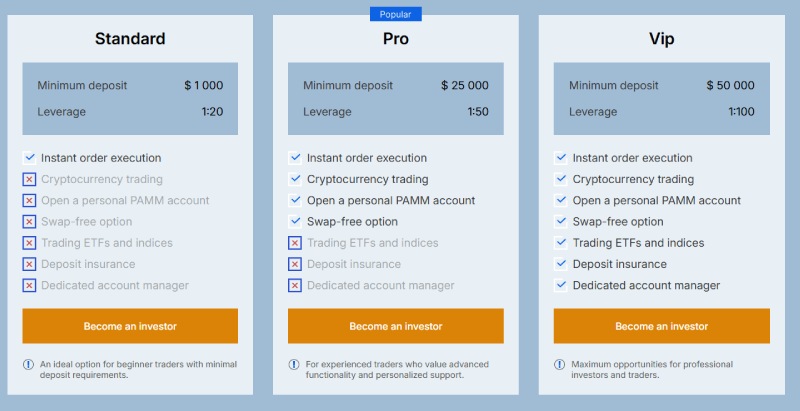Click Pro's Dedicated account manager X icon
This screenshot has width=800, height=411.
tap(295, 286)
